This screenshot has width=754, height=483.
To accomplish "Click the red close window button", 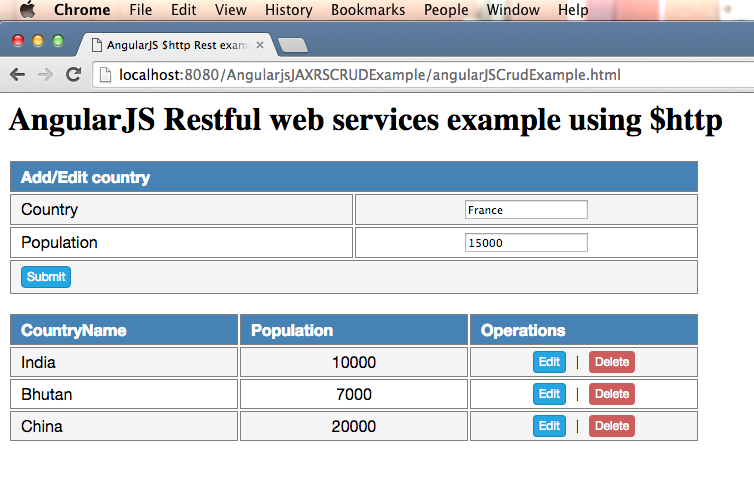I will (18, 41).
